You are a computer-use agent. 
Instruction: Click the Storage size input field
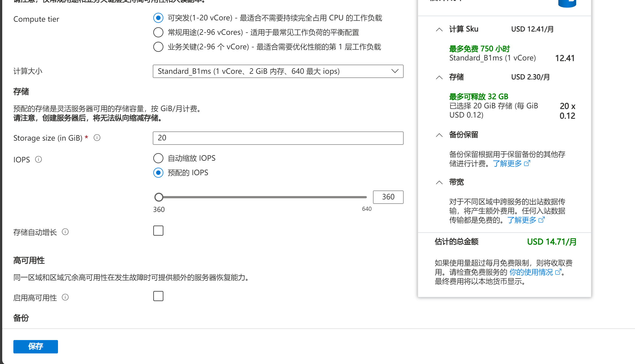point(278,138)
